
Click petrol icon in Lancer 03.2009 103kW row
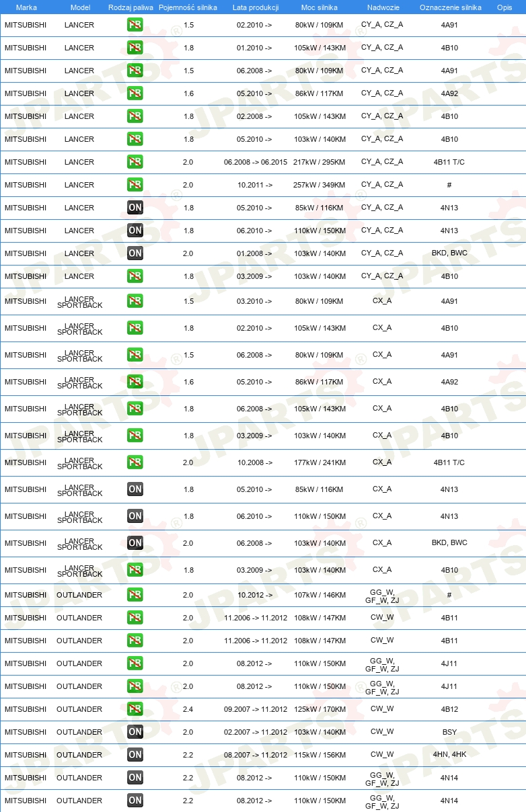click(135, 276)
